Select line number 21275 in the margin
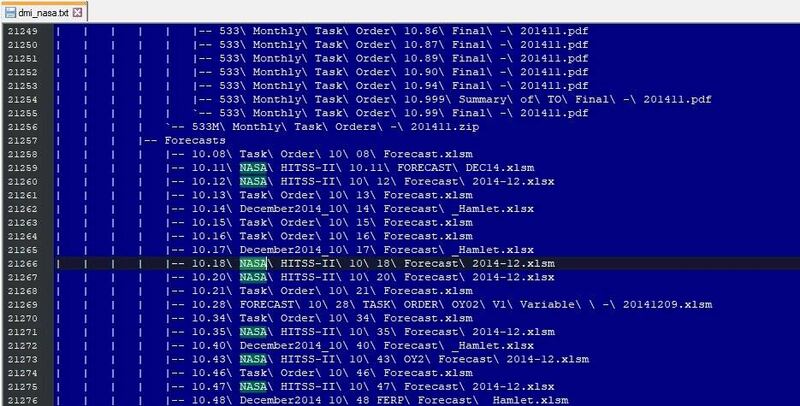 pos(22,387)
